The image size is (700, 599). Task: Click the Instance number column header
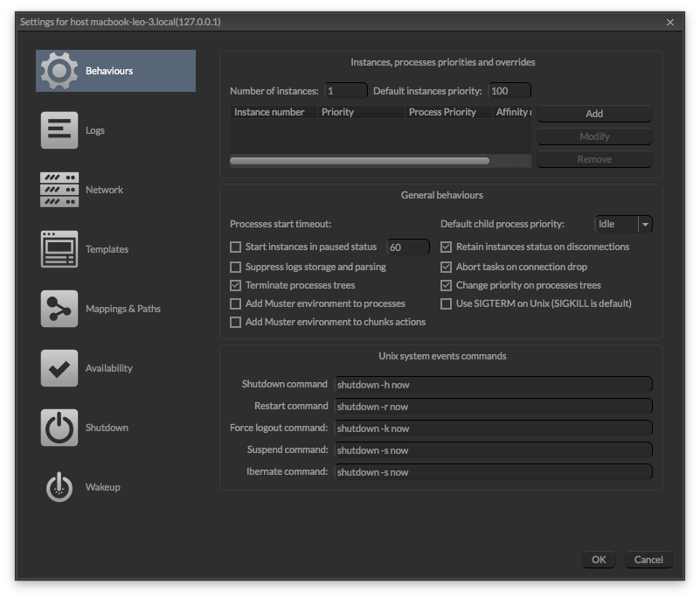tap(270, 112)
